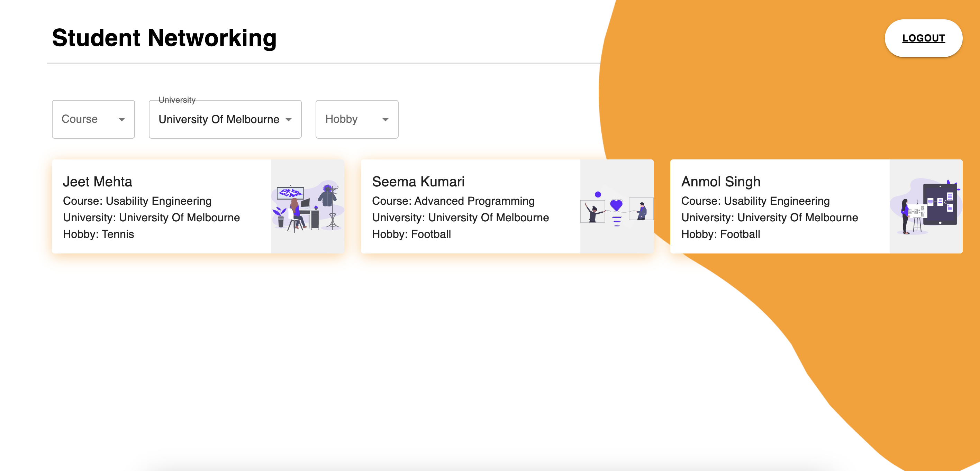Click Anmol's Hobby: Football line
Viewport: 980px width, 471px height.
click(720, 234)
